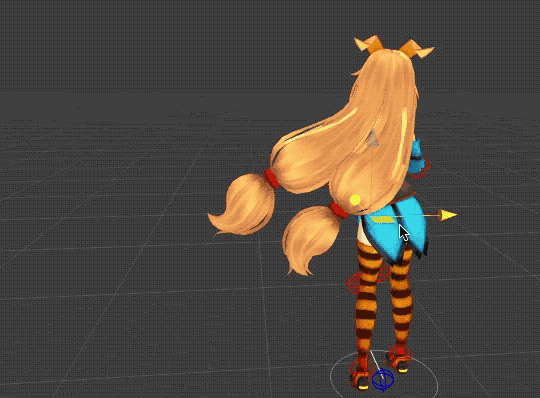Click the character's orange crown

pos(394,47)
